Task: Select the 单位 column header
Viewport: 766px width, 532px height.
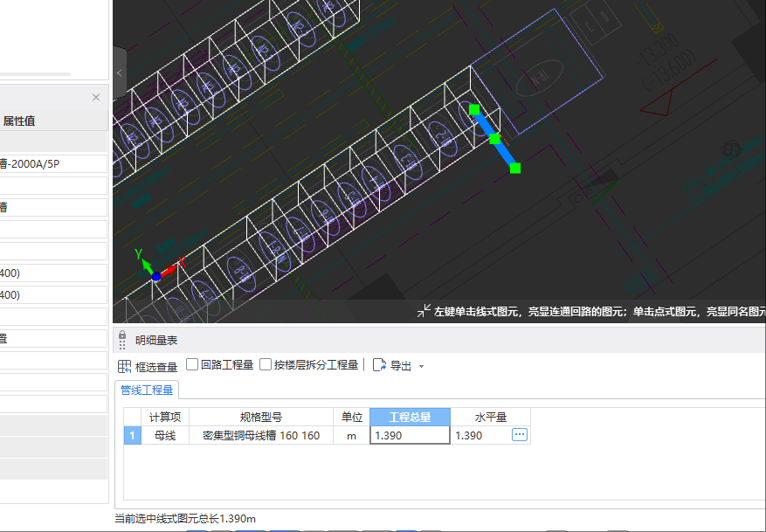Action: (352, 417)
